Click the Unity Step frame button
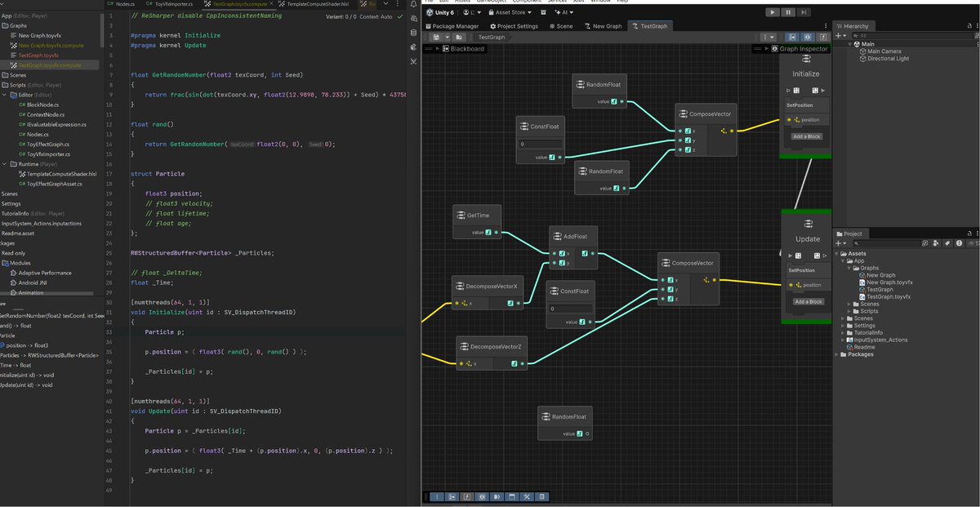This screenshot has width=980, height=507. 803,12
